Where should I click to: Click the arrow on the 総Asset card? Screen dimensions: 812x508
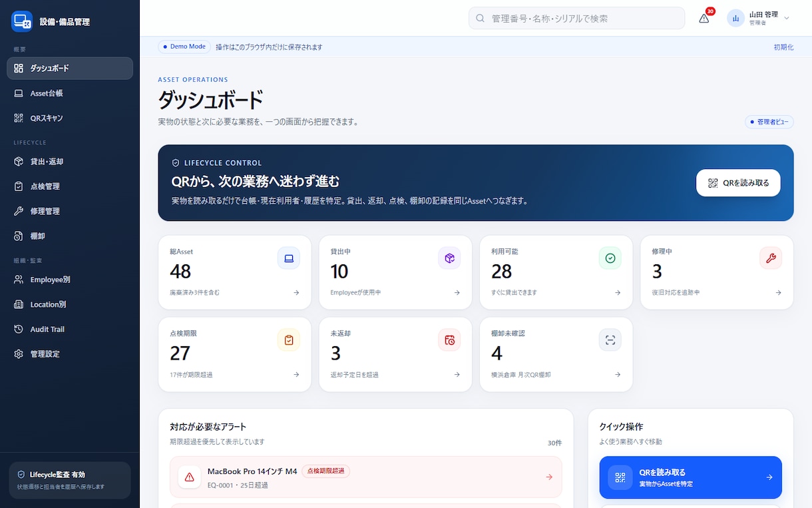tap(296, 292)
